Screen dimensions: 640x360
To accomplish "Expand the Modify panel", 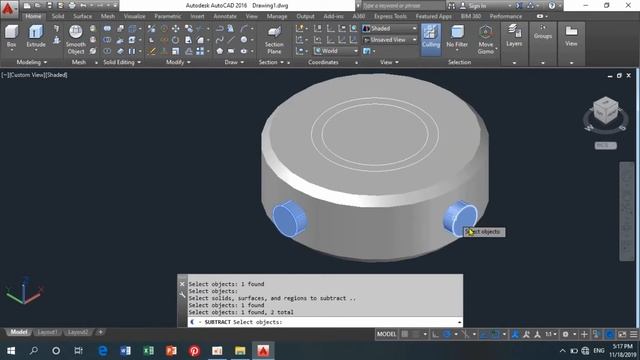I will click(178, 62).
